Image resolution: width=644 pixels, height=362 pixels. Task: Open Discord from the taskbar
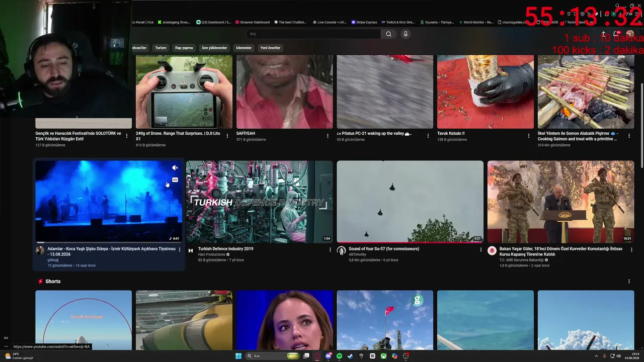pos(328,356)
